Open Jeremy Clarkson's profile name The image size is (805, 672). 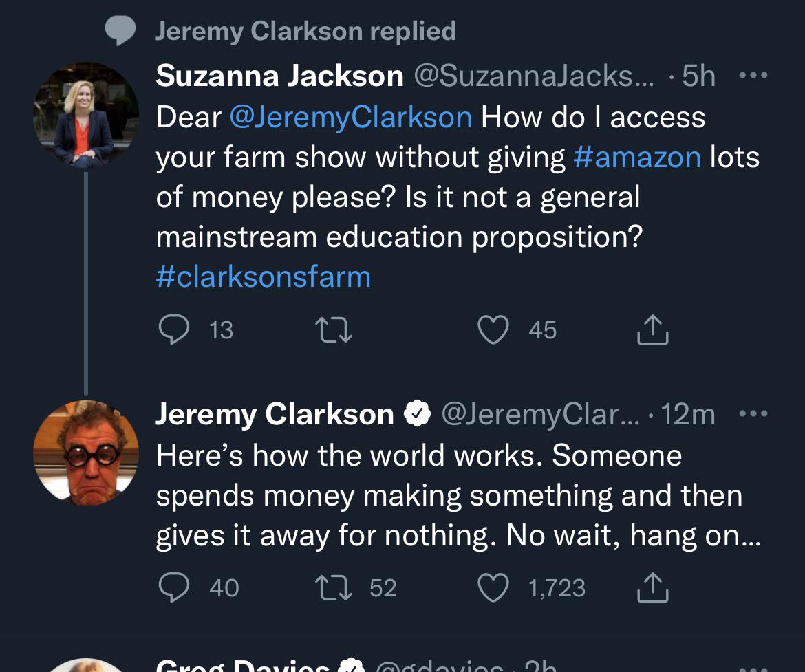coord(275,414)
